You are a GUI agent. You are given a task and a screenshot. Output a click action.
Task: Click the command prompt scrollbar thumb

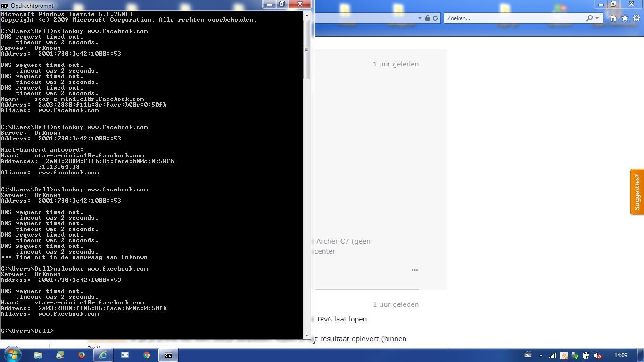pyautogui.click(x=306, y=49)
